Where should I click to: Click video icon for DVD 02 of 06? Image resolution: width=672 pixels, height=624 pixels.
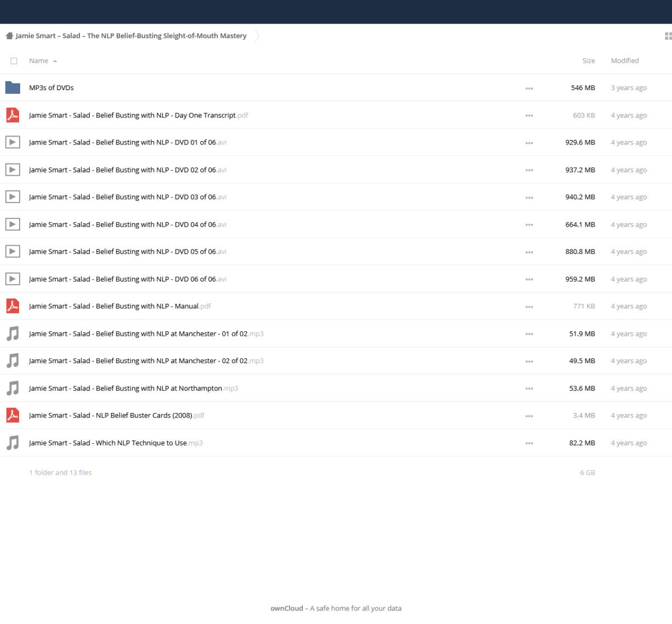(x=13, y=170)
